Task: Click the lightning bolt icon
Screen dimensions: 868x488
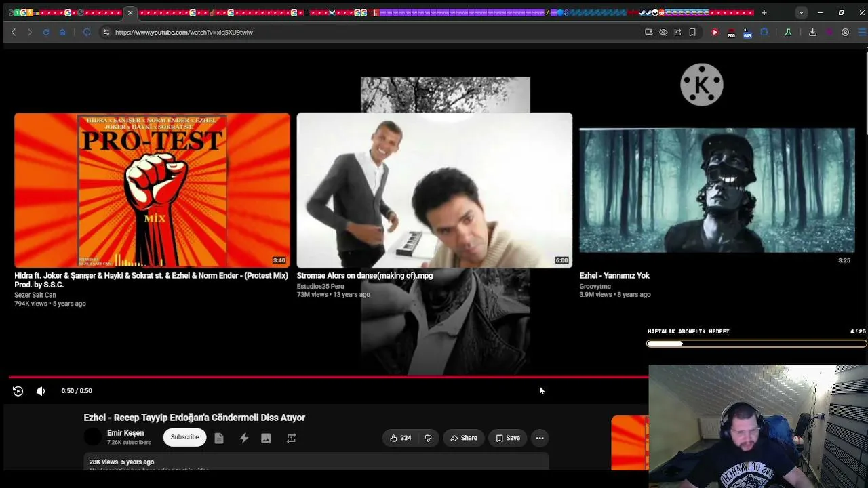Action: (243, 439)
